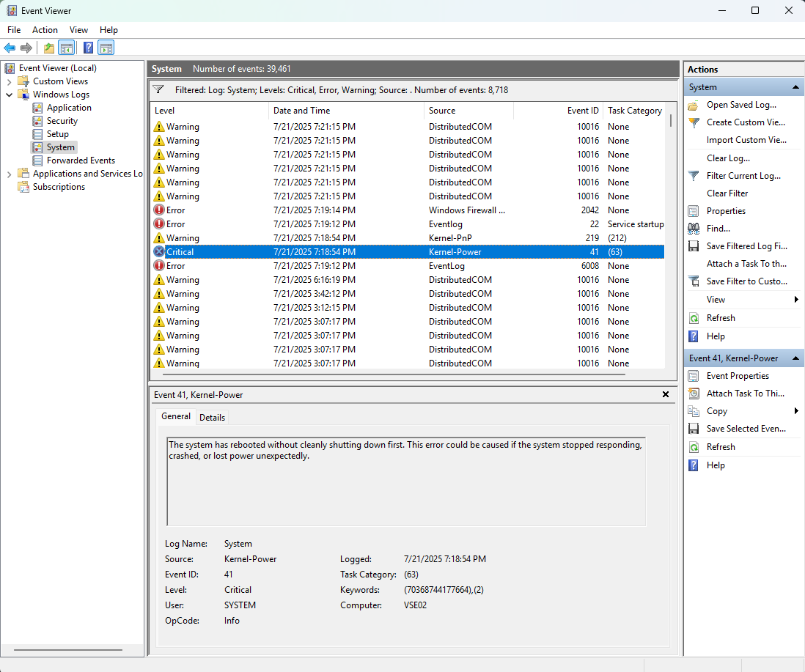Screen dimensions: 805x672
Task: Click the Forward arrow toolbar icon
Action: pyautogui.click(x=26, y=48)
